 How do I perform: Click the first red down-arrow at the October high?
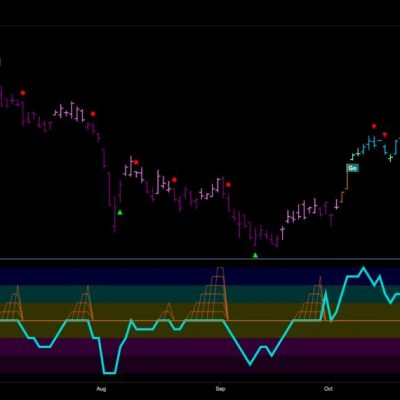click(374, 126)
